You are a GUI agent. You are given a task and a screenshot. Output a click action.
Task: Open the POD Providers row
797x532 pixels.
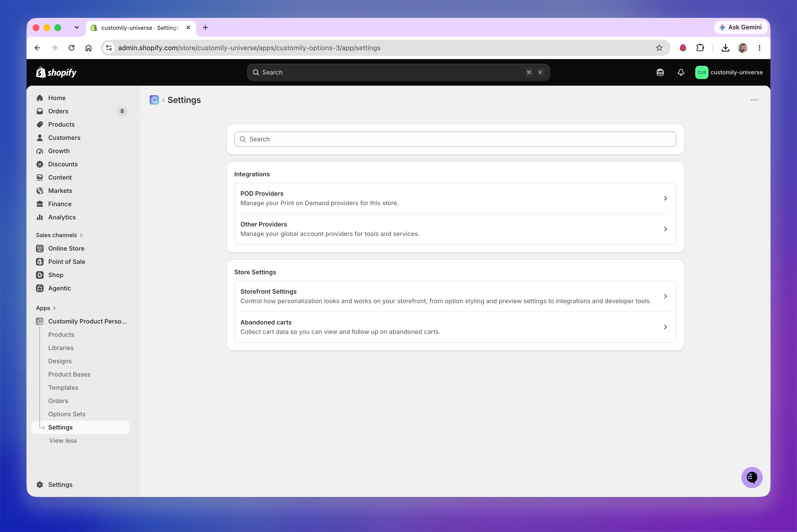(455, 199)
